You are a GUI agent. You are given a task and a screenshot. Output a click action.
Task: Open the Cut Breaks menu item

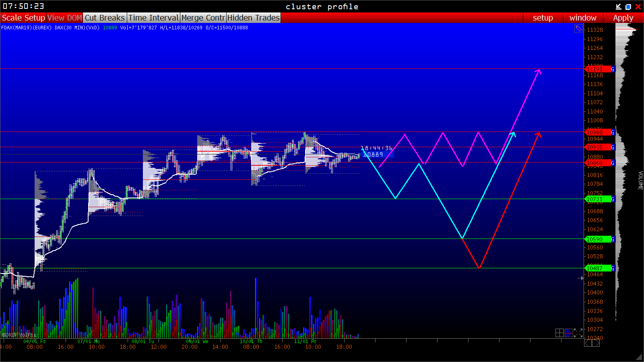point(105,18)
